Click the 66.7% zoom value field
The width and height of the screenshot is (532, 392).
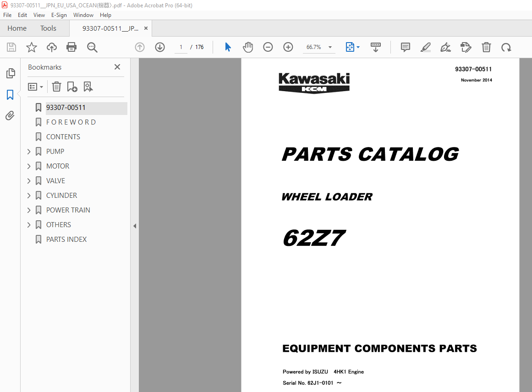(x=313, y=47)
